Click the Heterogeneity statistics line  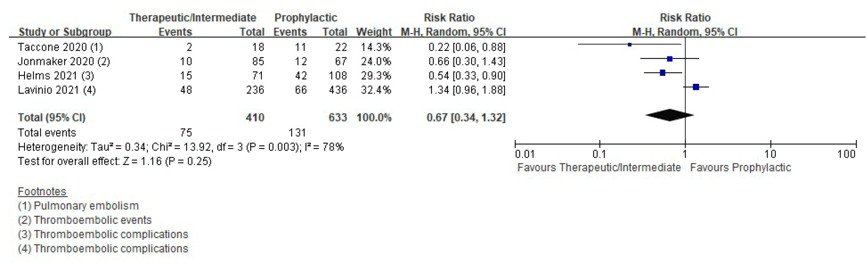point(181,147)
